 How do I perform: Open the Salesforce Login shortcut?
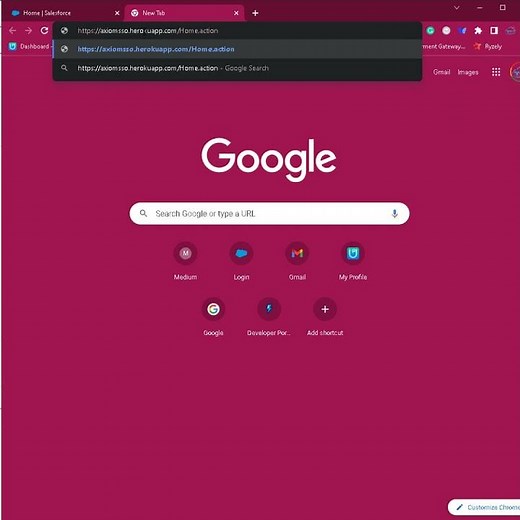pyautogui.click(x=241, y=261)
